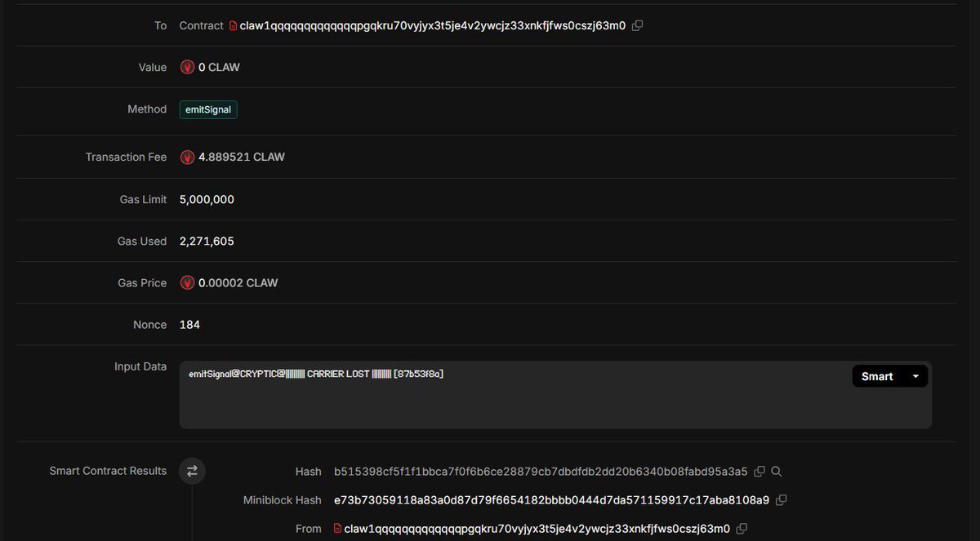Image resolution: width=980 pixels, height=541 pixels.
Task: Select the Gas Limit value 5,000,000
Action: tap(207, 199)
